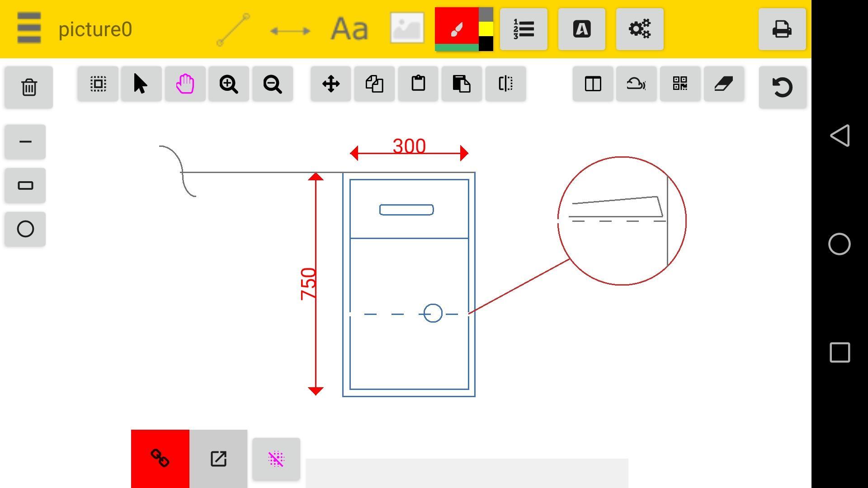
Task: Choose the dimension arrow tool
Action: pyautogui.click(x=290, y=31)
